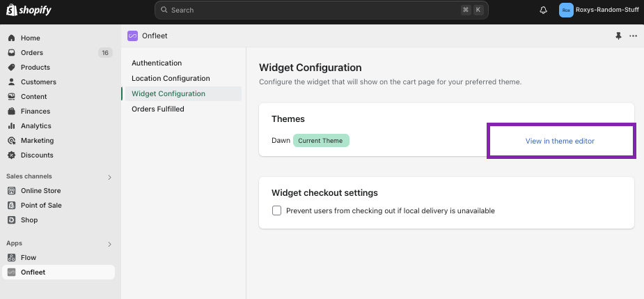Click the Flow app icon

click(x=12, y=257)
